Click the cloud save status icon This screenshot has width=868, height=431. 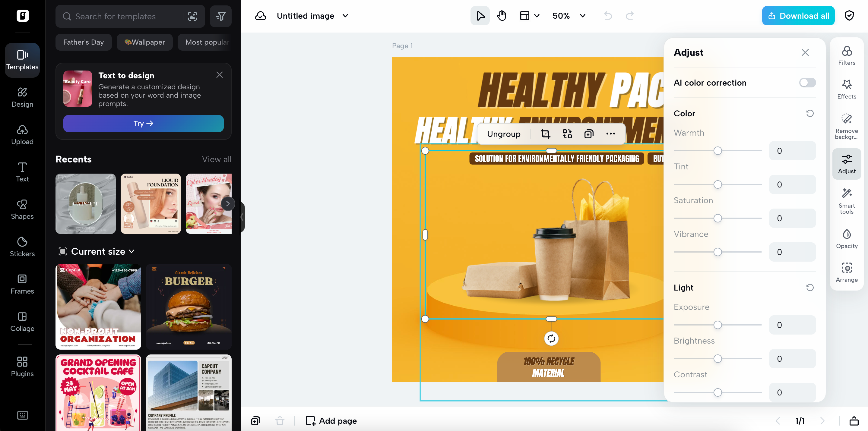tap(261, 16)
